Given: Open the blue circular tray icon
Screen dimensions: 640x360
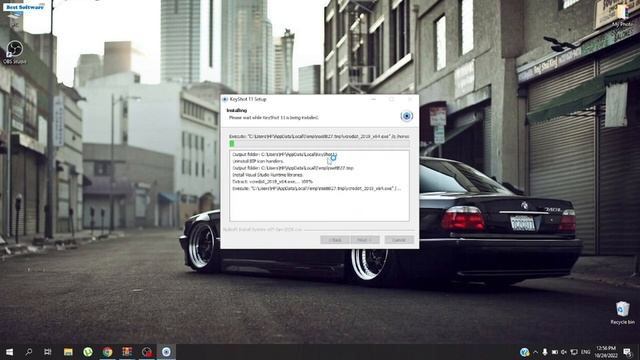Looking at the screenshot, I should [524, 352].
